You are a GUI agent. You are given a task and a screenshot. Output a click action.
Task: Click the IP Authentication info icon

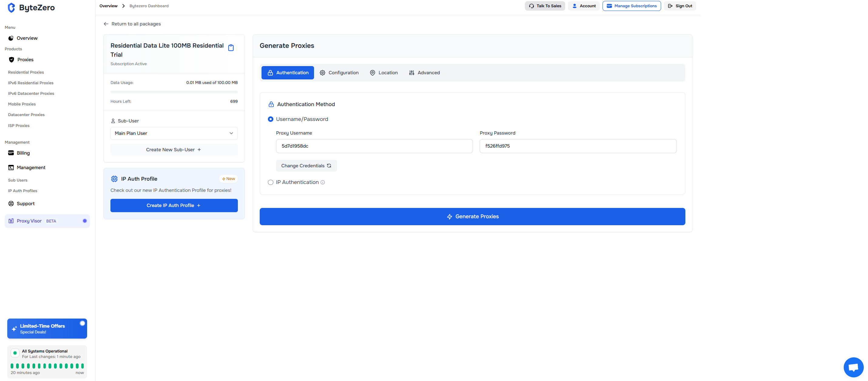323,182
